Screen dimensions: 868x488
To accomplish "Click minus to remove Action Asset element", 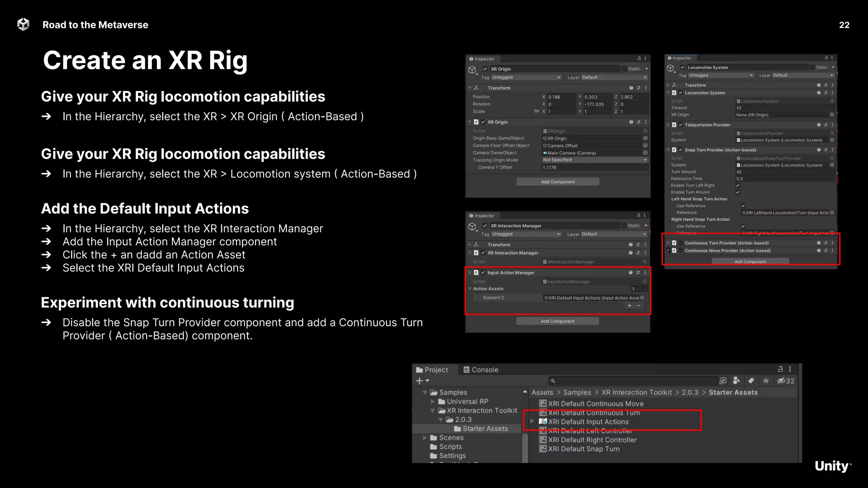I will pyautogui.click(x=639, y=306).
